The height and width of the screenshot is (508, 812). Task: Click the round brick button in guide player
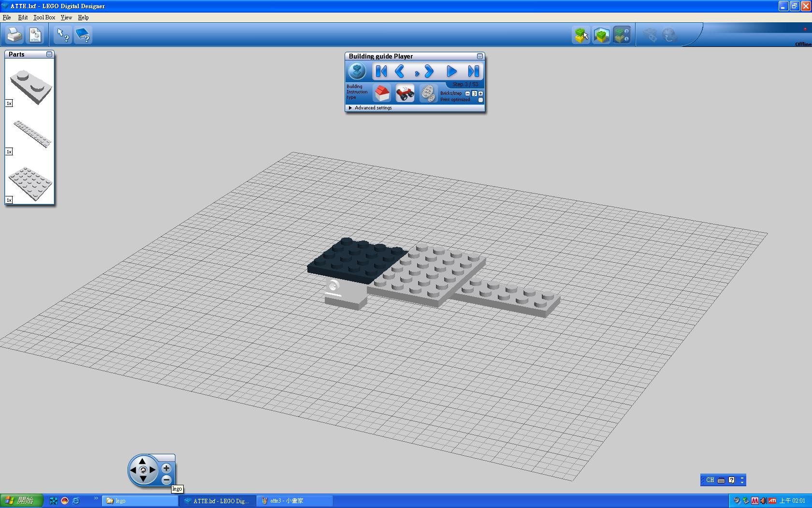357,72
